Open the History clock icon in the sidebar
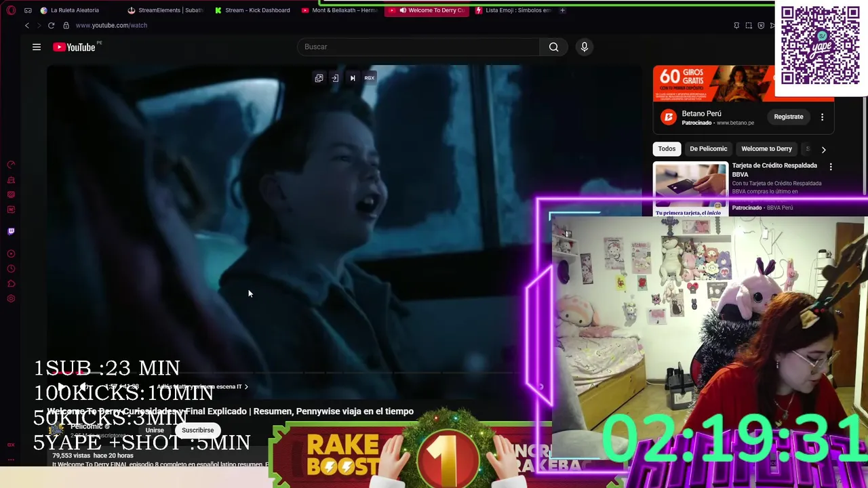This screenshot has height=488, width=868. pyautogui.click(x=11, y=268)
